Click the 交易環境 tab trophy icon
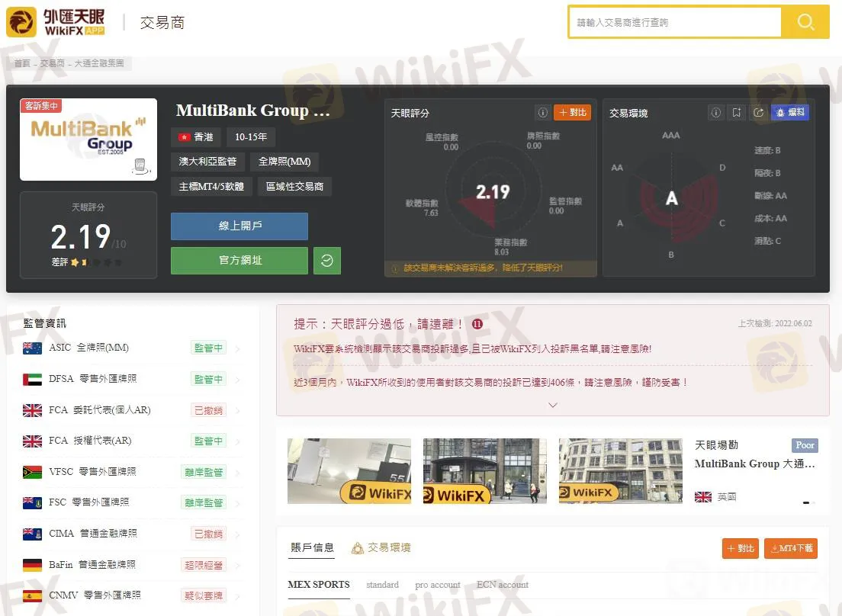Image resolution: width=842 pixels, height=616 pixels. (357, 548)
